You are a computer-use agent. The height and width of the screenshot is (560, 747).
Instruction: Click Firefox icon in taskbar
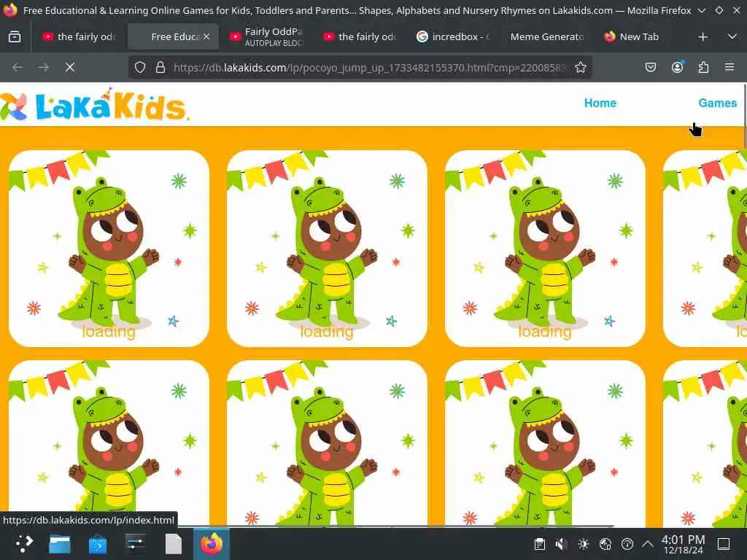[212, 544]
